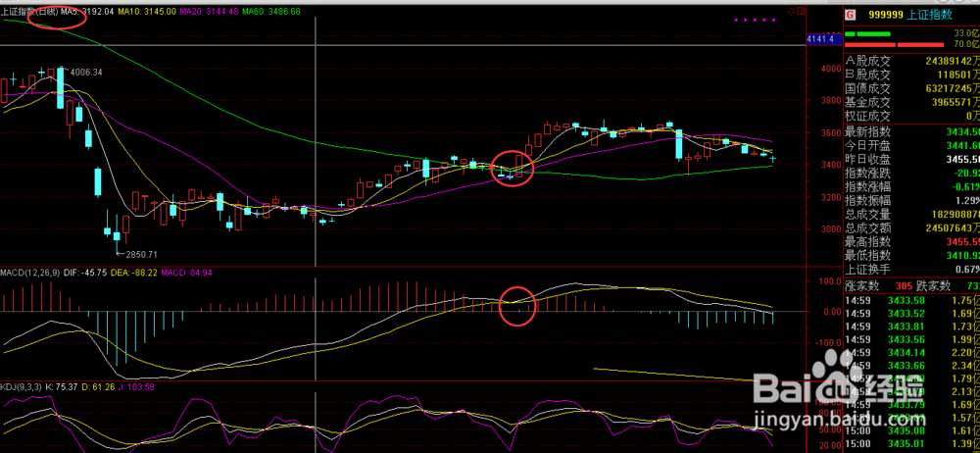The height and width of the screenshot is (453, 980).
Task: Click the 指数振幅 row label
Action: coord(866,200)
